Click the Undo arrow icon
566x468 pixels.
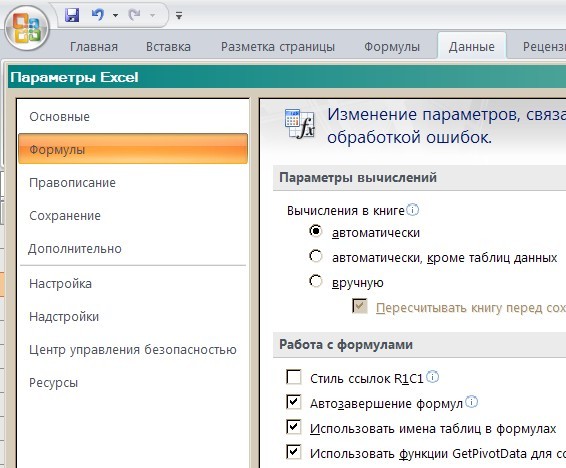pos(97,15)
